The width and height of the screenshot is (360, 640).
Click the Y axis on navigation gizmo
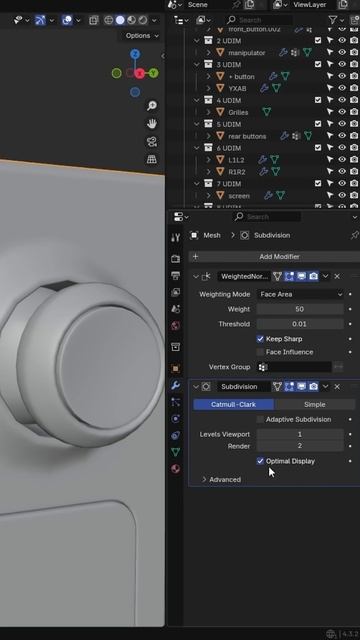[153, 73]
